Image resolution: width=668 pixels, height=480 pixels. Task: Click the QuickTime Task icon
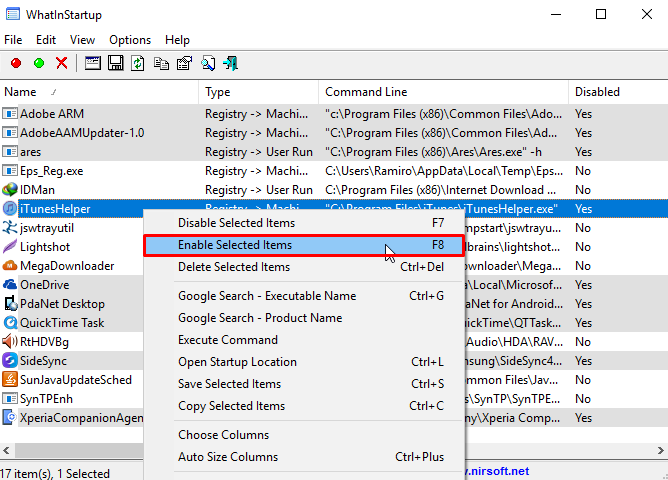tap(10, 323)
